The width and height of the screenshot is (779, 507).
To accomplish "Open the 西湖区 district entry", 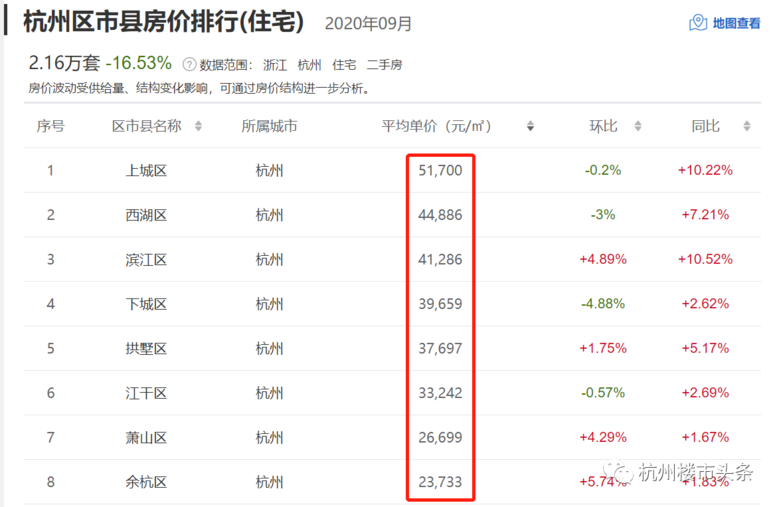I will (x=146, y=215).
